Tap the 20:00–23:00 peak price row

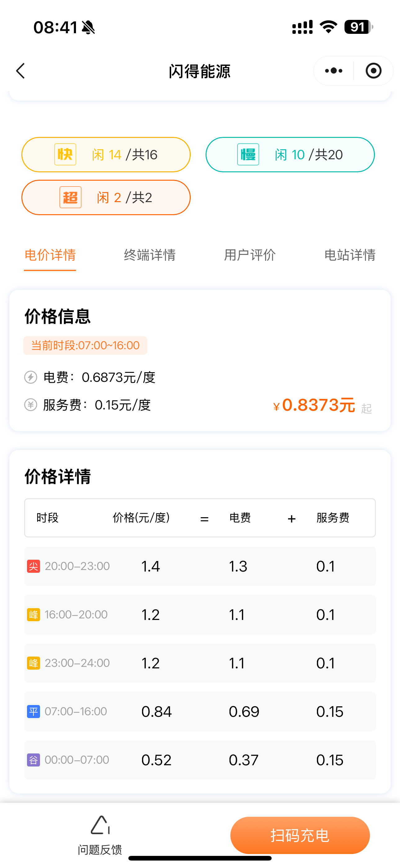coord(200,566)
